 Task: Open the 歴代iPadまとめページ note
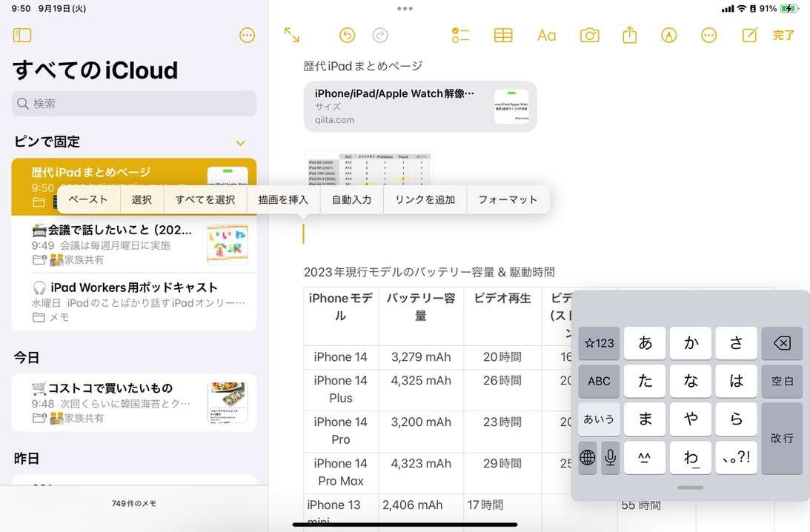tap(134, 187)
